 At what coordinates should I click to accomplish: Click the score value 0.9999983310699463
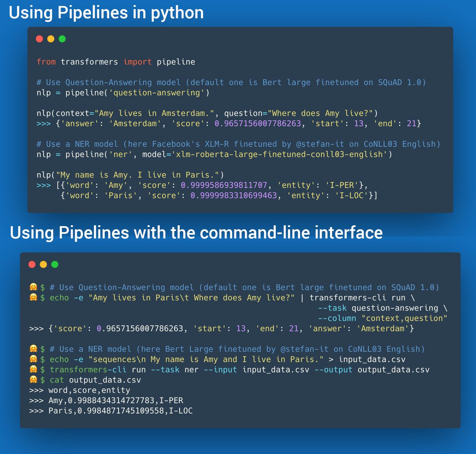(234, 196)
